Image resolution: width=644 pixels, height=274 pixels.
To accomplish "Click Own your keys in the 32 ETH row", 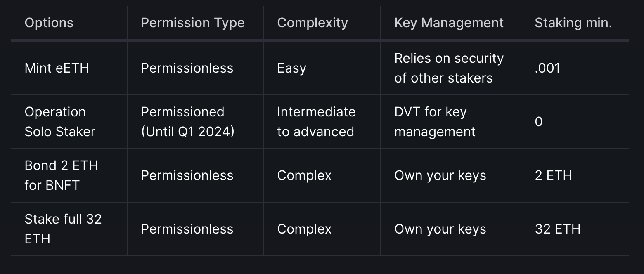I will pos(440,229).
